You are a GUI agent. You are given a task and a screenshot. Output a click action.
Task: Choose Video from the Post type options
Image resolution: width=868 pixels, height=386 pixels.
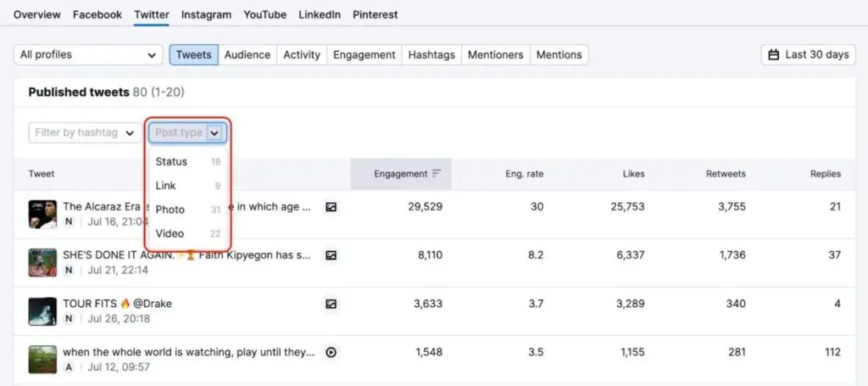[x=170, y=233]
